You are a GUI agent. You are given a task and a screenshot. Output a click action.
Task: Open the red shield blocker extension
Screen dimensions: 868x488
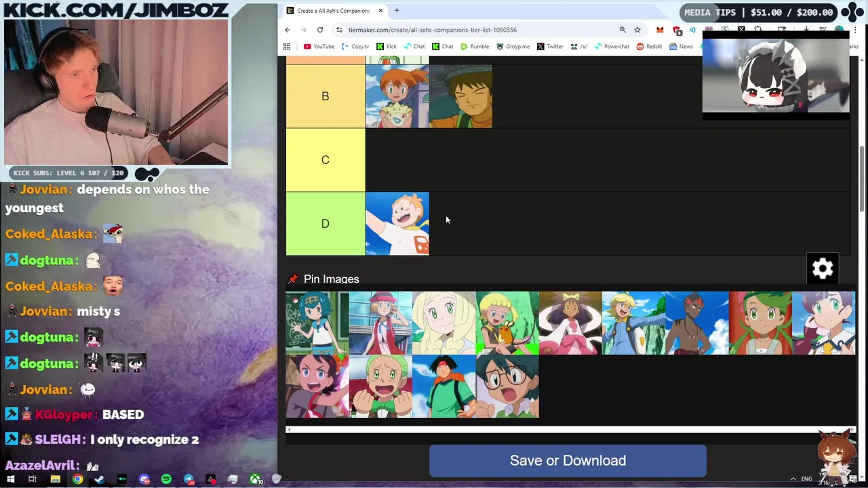[x=677, y=30]
